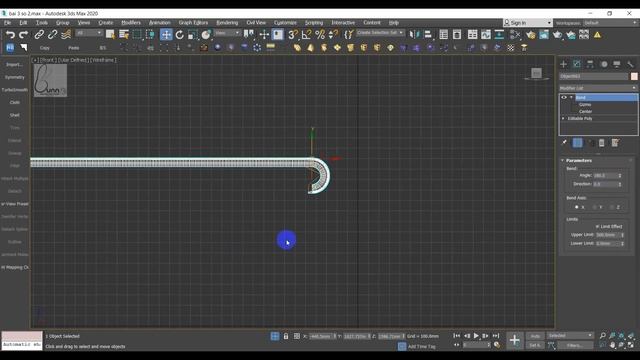
Task: Toggle Auto Key mode button
Action: click(x=535, y=336)
